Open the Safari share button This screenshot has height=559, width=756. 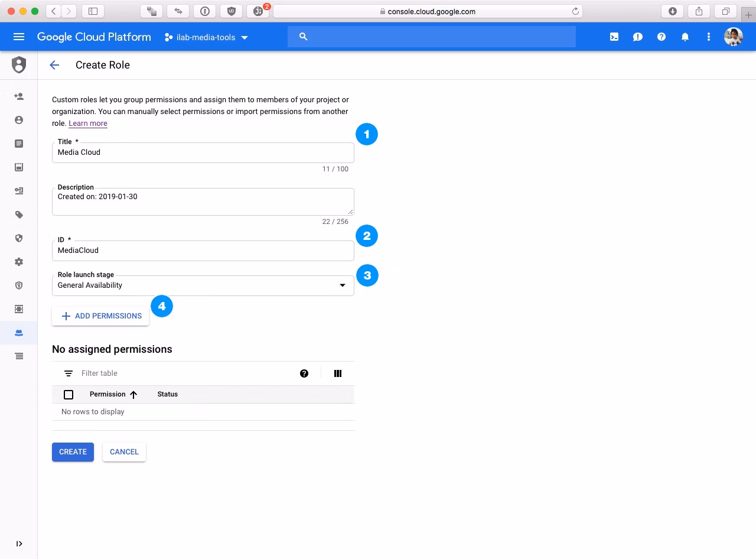pos(699,11)
